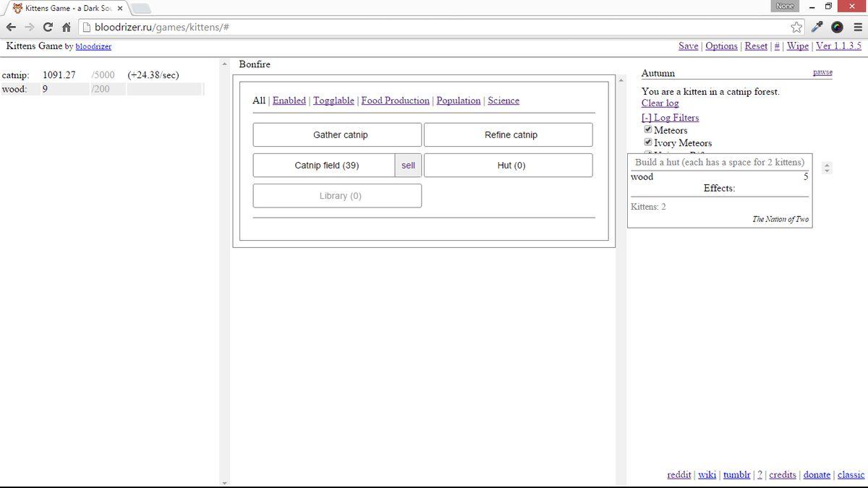Click the Gather catnip button

[337, 134]
